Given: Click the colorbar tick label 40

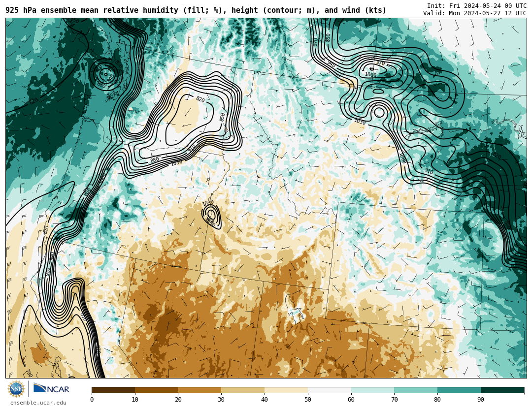Looking at the screenshot, I should [x=265, y=400].
